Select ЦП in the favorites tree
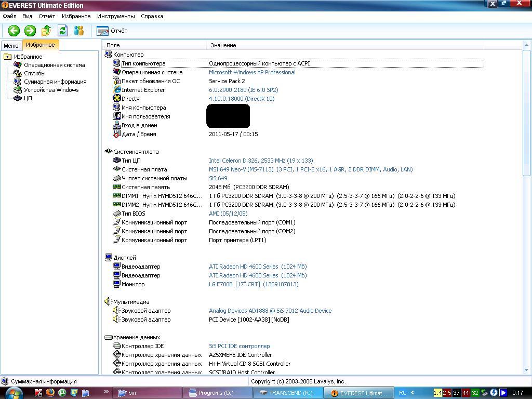Viewport: 532px width, 399px height. [28, 98]
